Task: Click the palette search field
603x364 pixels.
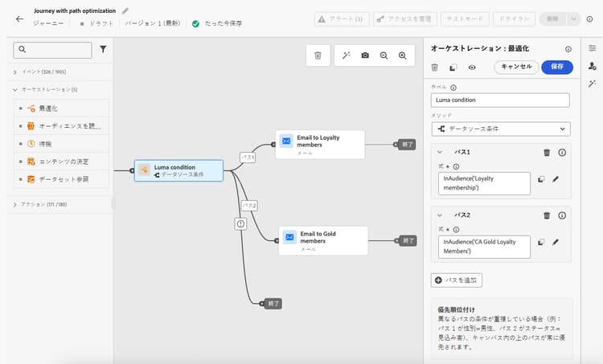Action: click(52, 50)
